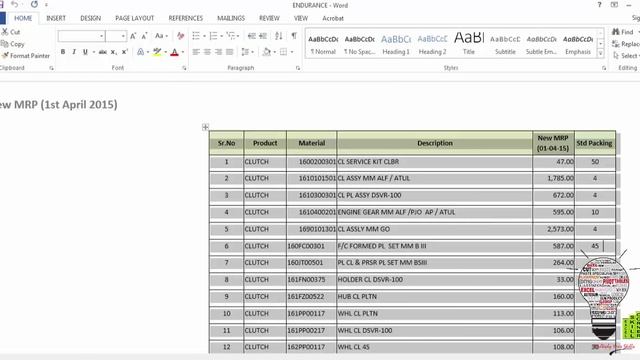Click the table move handle

205,127
